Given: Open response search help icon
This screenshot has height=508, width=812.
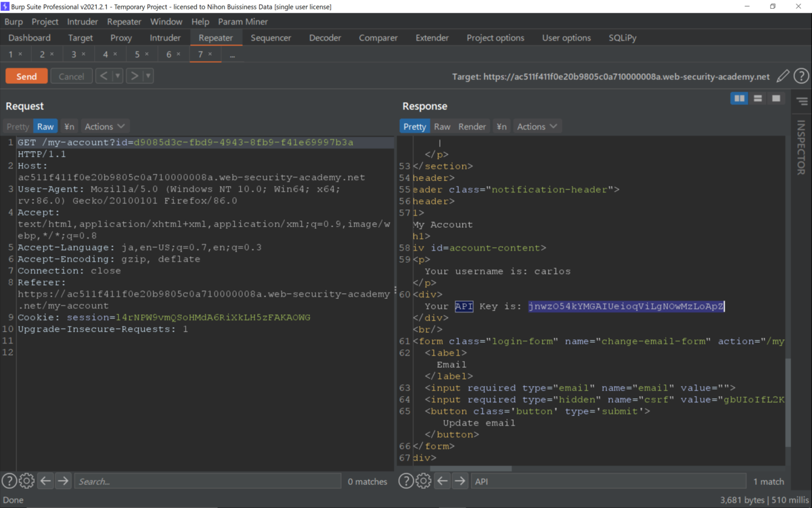Looking at the screenshot, I should click(405, 481).
